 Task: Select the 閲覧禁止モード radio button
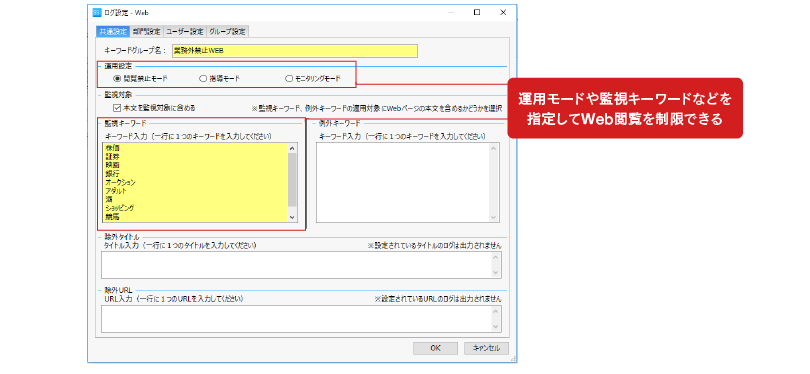(x=117, y=79)
